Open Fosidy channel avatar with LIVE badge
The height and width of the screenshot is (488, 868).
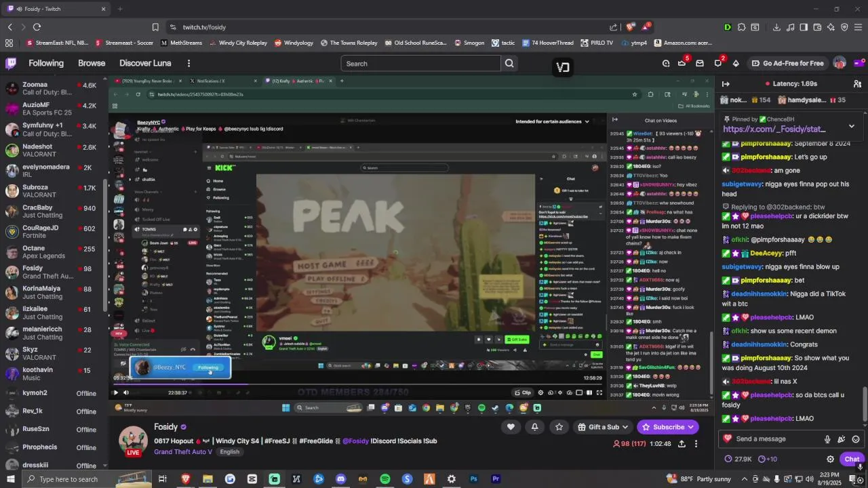click(134, 441)
